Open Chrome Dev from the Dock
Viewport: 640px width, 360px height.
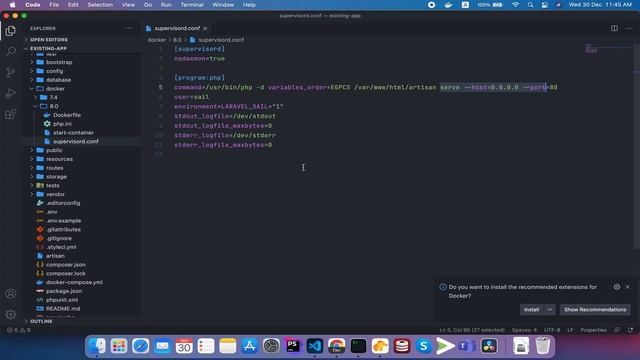click(336, 346)
